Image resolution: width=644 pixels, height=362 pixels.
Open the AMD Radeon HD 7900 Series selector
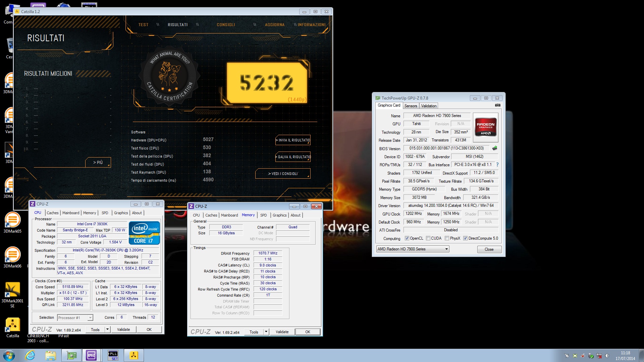click(x=413, y=249)
